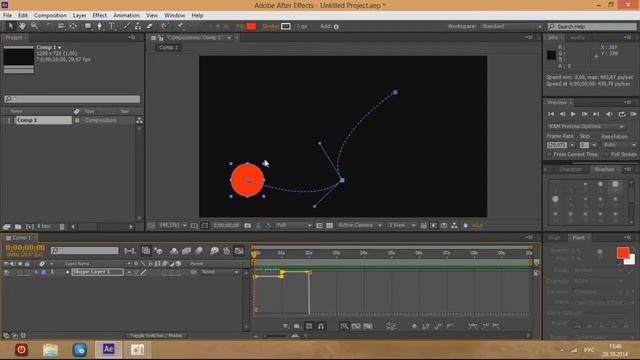Open the Composition Comp 1 panel dropdown
Image resolution: width=640 pixels, height=360 pixels.
[x=229, y=38]
